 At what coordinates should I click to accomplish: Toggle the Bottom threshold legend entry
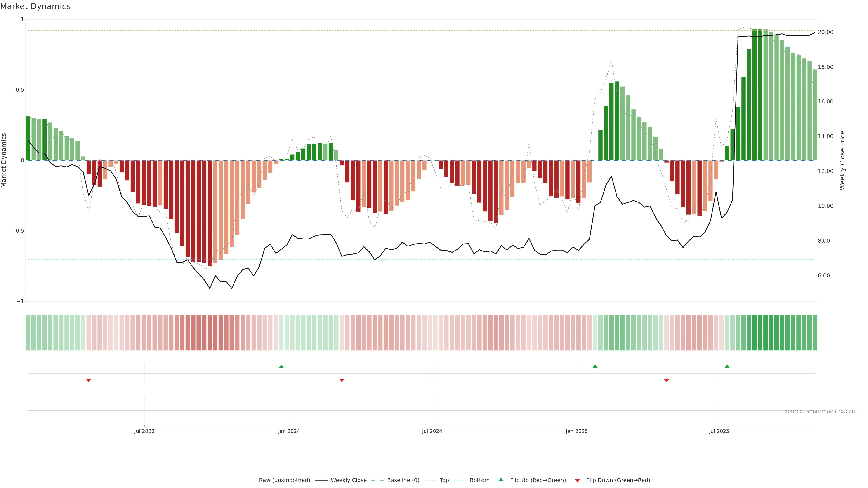[x=479, y=480]
